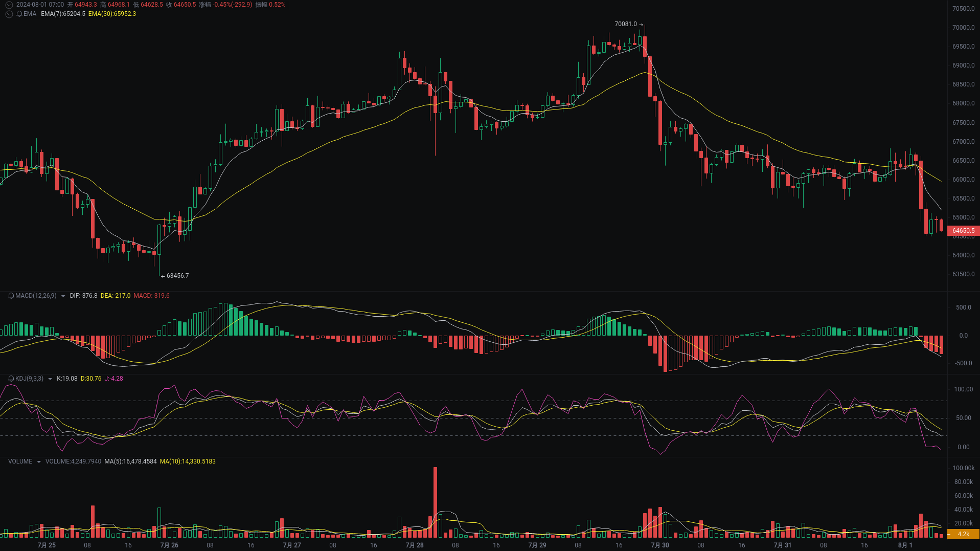This screenshot has width=980, height=551.
Task: Click the change value -0.45%(-292.9)
Action: (x=232, y=5)
